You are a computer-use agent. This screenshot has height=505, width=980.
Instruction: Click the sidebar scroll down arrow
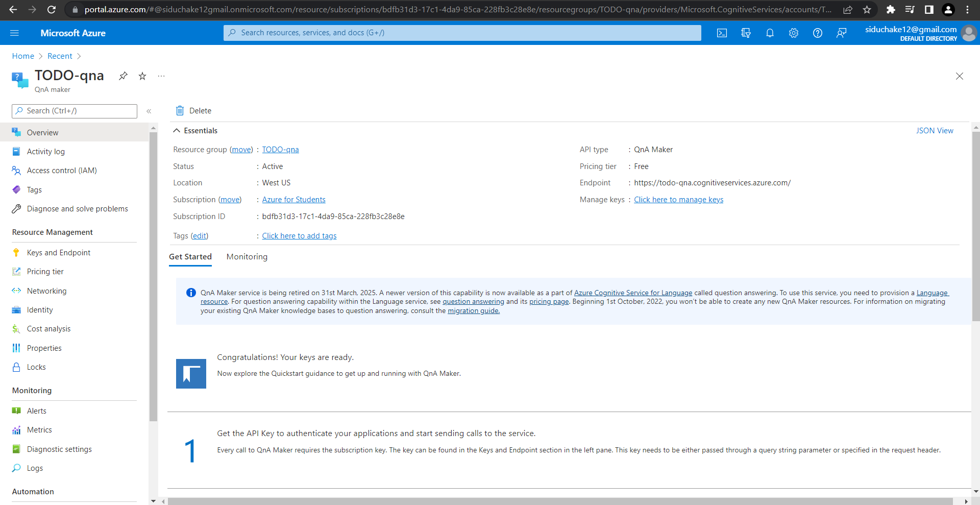click(x=153, y=501)
